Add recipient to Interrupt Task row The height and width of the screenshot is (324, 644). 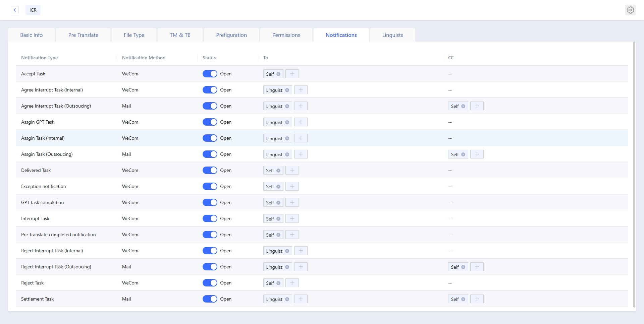[x=292, y=218]
